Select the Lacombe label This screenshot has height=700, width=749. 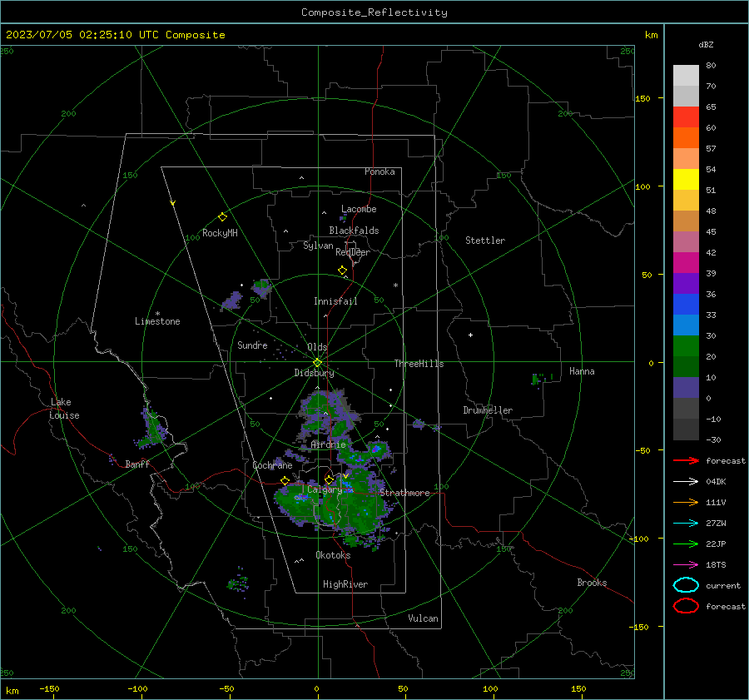pyautogui.click(x=359, y=209)
